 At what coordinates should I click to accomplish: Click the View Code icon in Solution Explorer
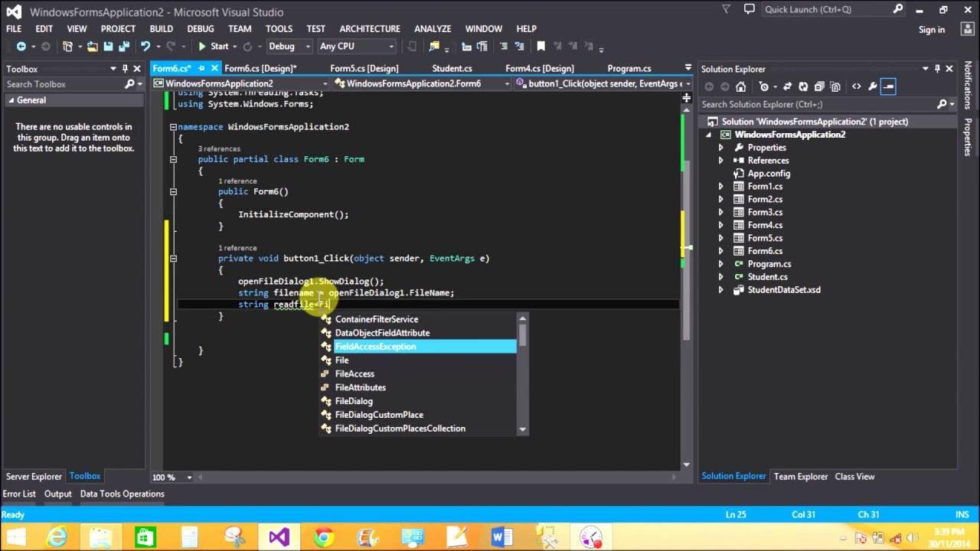click(856, 86)
